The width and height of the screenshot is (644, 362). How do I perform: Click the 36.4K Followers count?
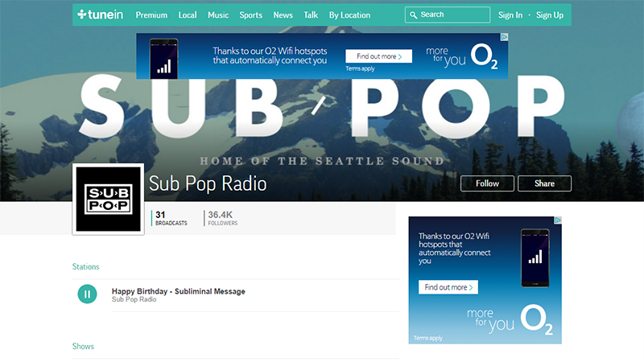pos(222,218)
